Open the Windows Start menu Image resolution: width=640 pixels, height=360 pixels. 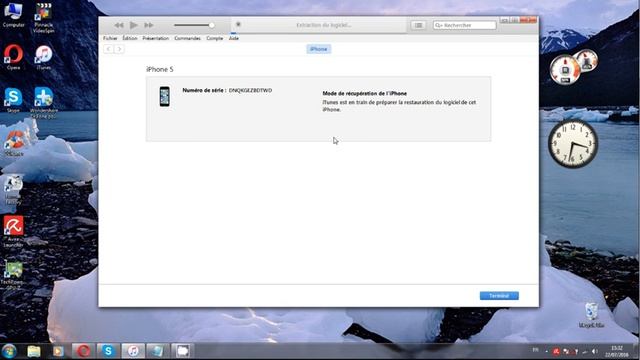(9, 351)
